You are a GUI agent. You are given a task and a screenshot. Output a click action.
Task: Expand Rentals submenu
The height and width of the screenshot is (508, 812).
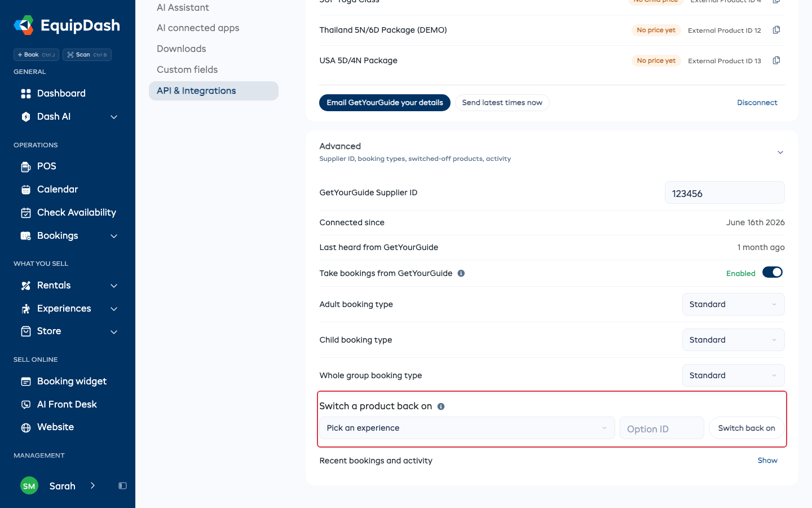tap(114, 286)
